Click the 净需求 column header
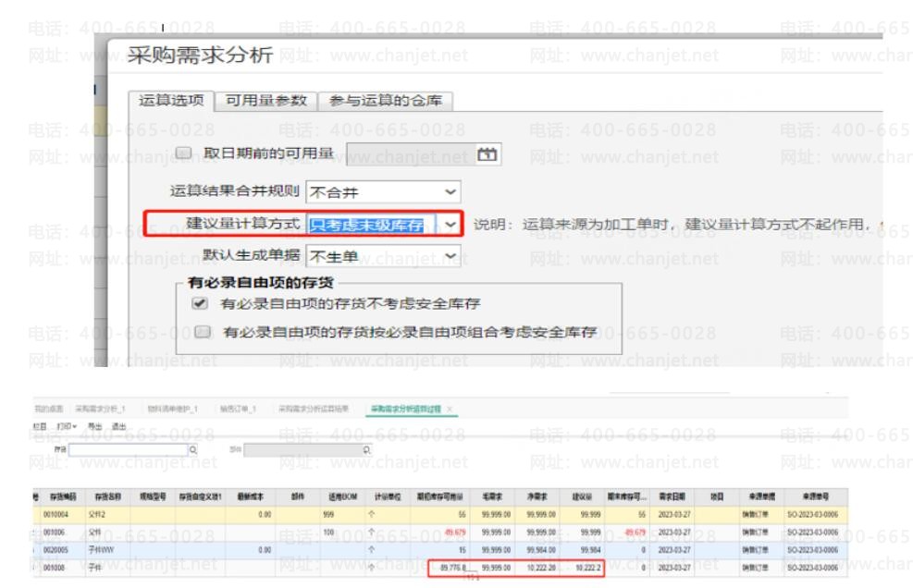The height and width of the screenshot is (588, 913). coord(537,496)
